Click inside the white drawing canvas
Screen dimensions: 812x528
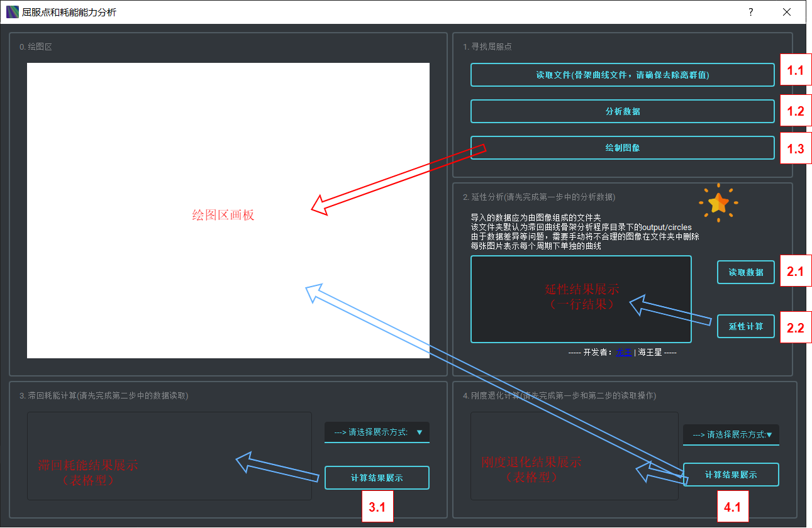point(228,211)
